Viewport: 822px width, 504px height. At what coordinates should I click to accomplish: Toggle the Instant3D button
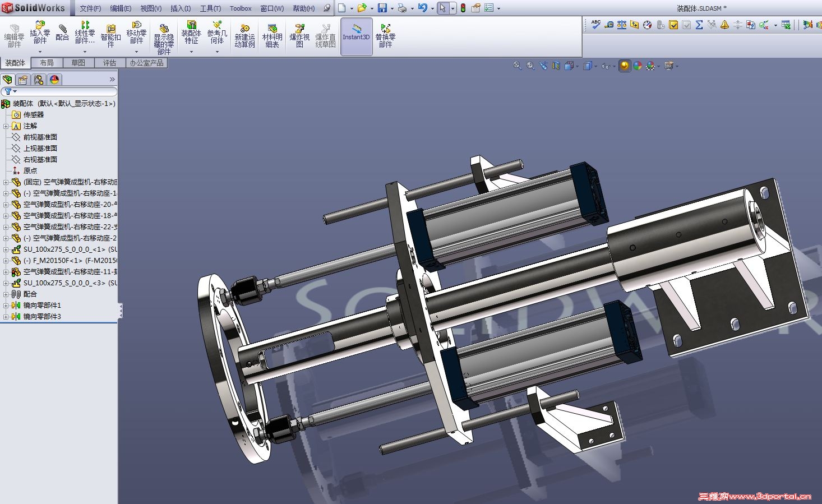tap(357, 36)
